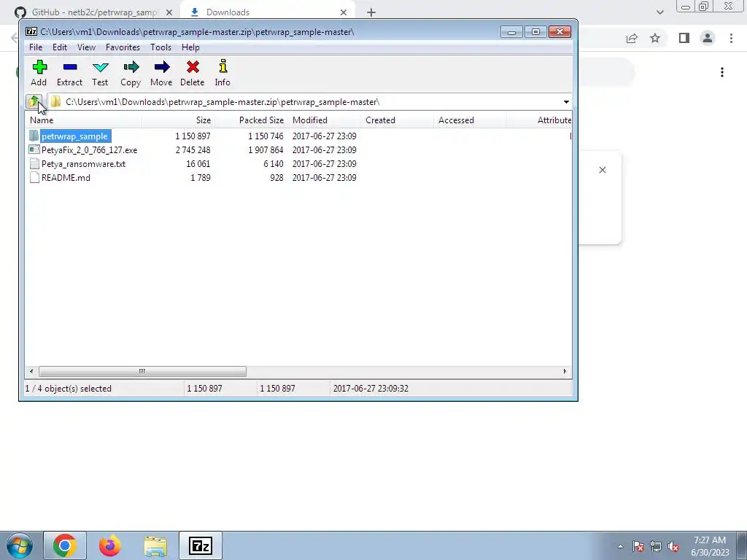The width and height of the screenshot is (747, 560).
Task: Switch to the GitHub netb2c tab
Action: coord(94,12)
